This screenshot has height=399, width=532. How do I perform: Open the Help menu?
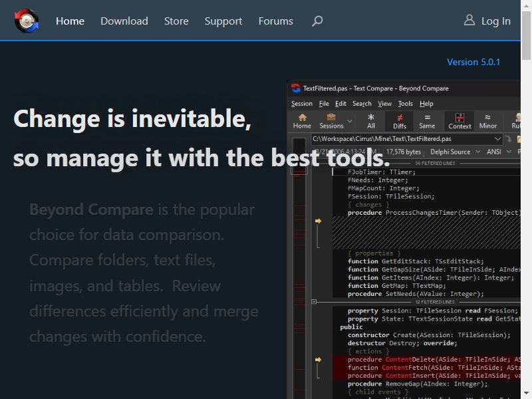pyautogui.click(x=426, y=104)
